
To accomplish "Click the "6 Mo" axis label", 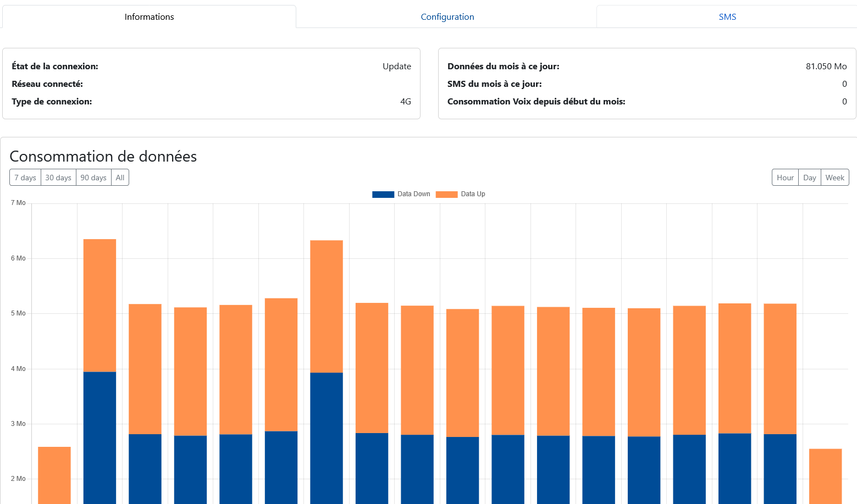I will [18, 258].
